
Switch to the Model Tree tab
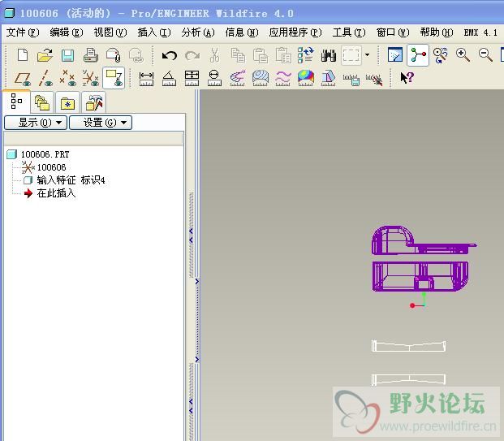[16, 102]
